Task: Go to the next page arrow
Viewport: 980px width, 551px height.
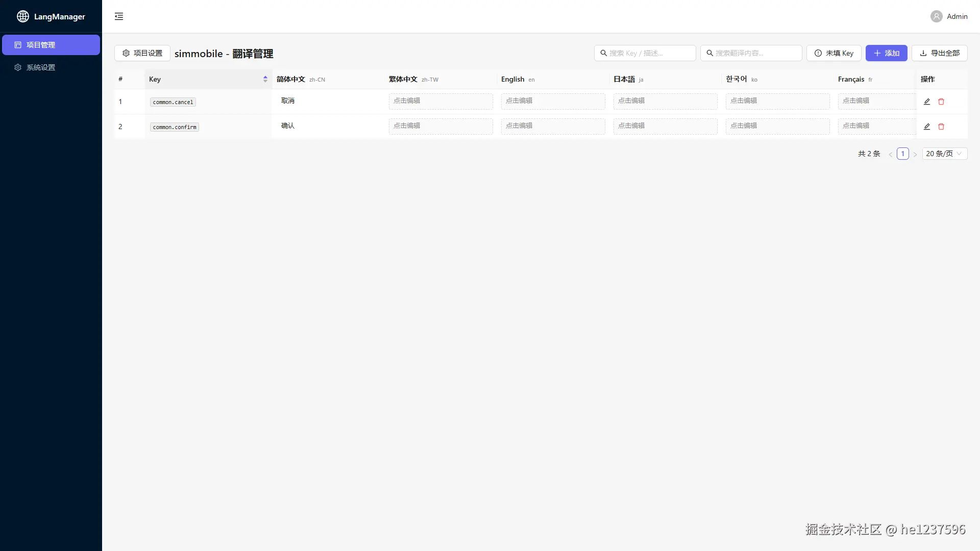Action: (x=915, y=154)
